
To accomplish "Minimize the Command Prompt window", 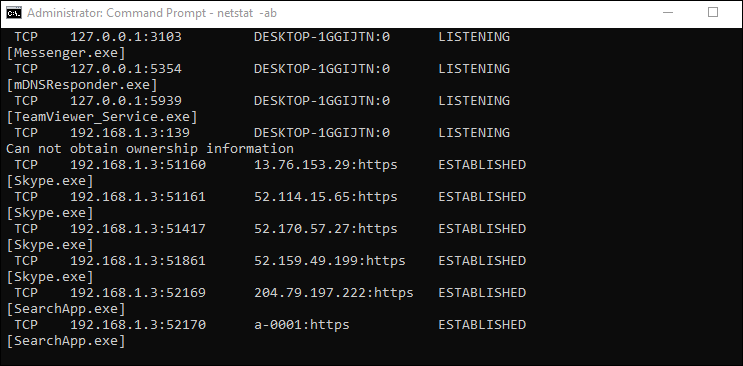I will [x=668, y=13].
